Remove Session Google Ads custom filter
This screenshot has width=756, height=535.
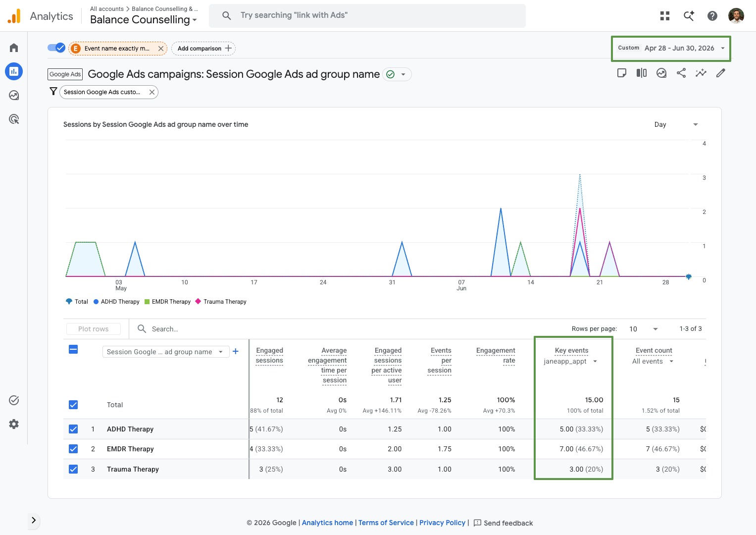(x=152, y=92)
